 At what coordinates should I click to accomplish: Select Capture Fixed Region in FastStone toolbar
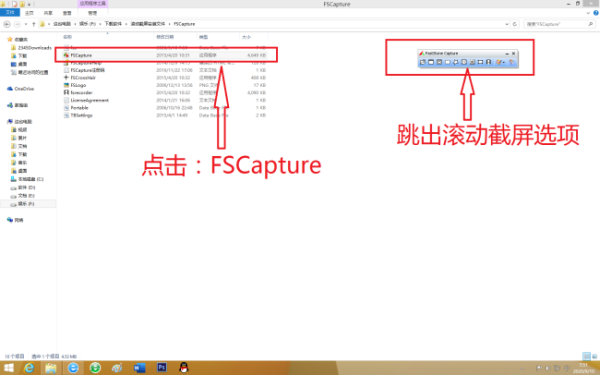(480, 62)
